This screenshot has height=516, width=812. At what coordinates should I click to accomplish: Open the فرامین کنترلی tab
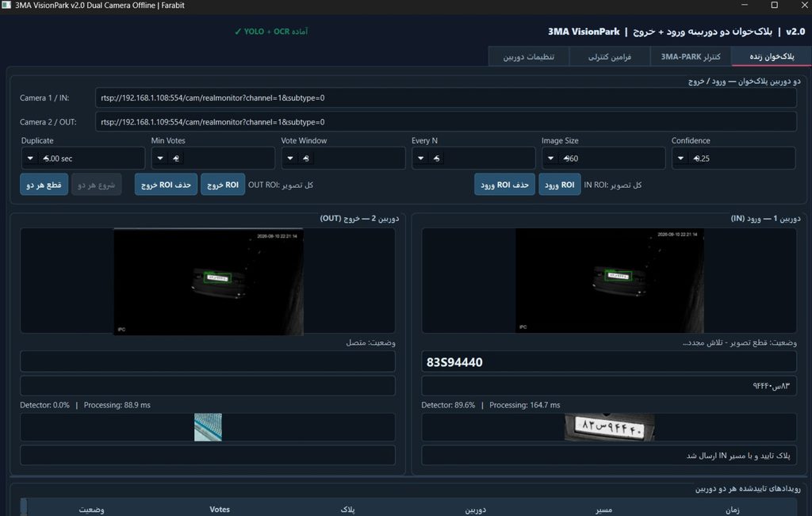pyautogui.click(x=610, y=56)
